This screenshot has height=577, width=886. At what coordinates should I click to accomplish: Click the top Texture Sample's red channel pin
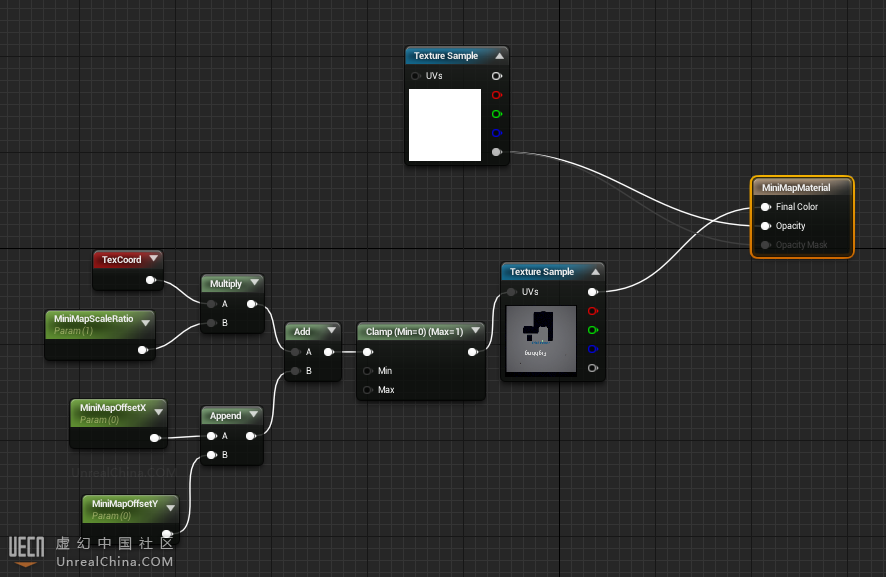point(496,95)
